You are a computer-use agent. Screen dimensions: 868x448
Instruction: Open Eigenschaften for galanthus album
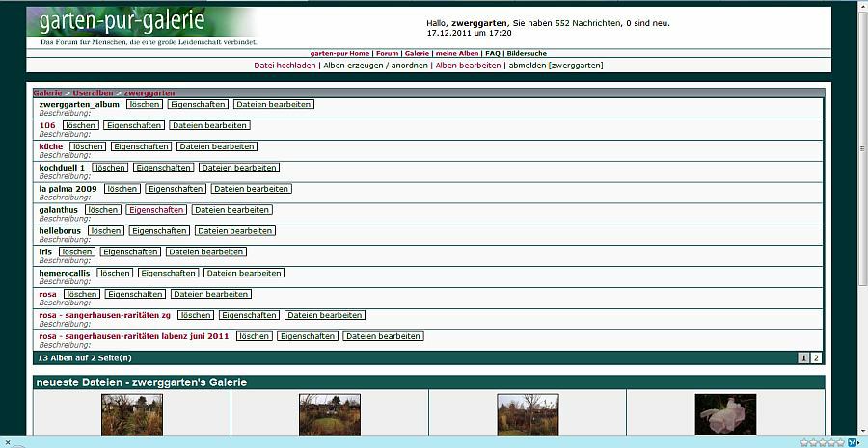click(x=156, y=210)
